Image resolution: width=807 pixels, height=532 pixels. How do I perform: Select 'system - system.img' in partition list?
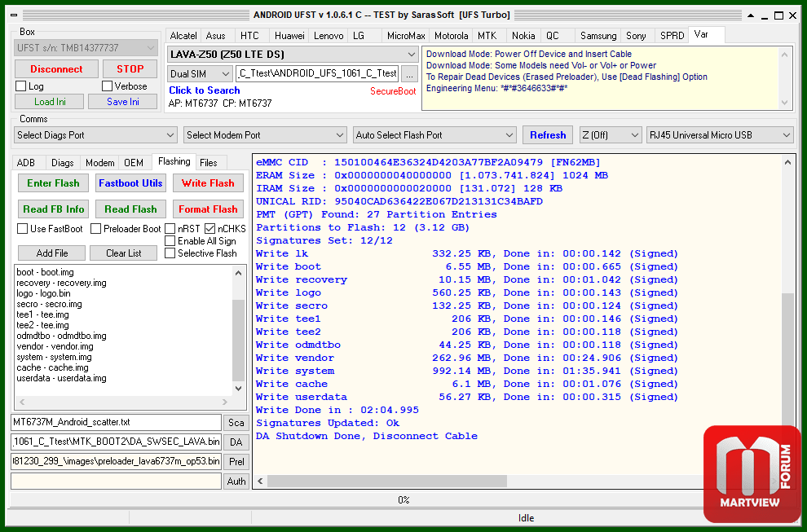(54, 357)
